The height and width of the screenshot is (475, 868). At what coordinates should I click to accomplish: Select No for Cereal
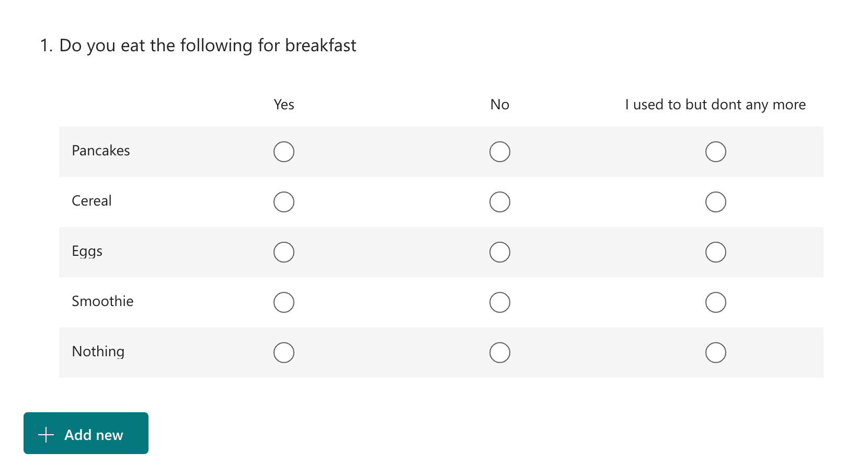[499, 201]
